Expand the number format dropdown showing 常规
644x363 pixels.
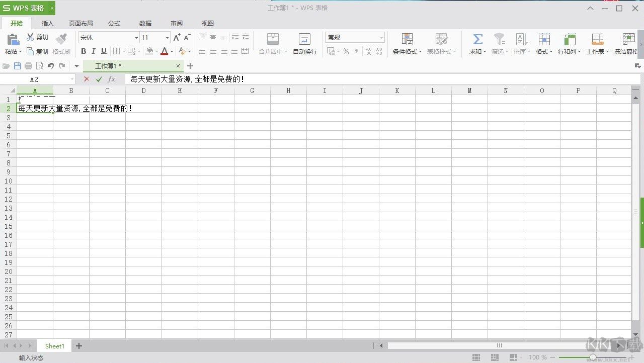click(x=381, y=37)
